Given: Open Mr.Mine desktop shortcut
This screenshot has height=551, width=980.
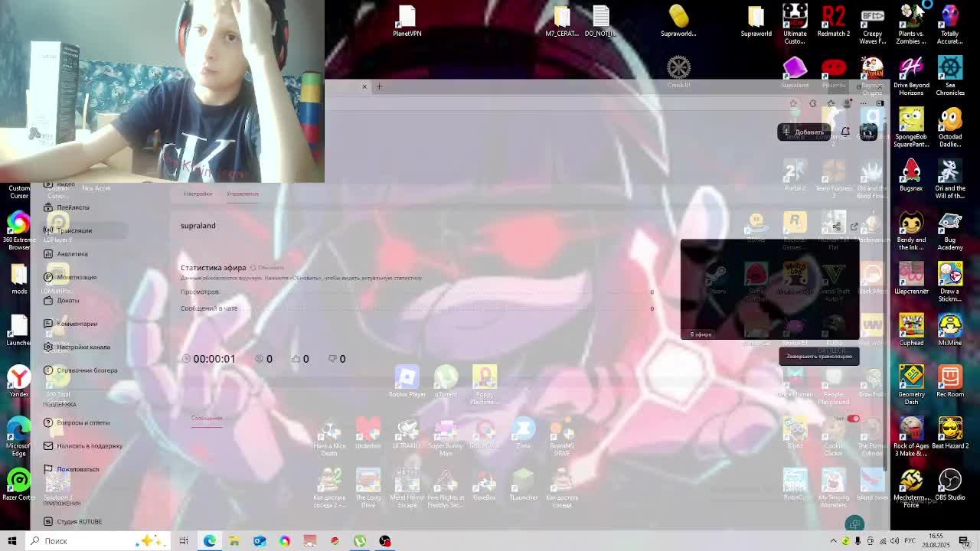Looking at the screenshot, I should point(950,330).
